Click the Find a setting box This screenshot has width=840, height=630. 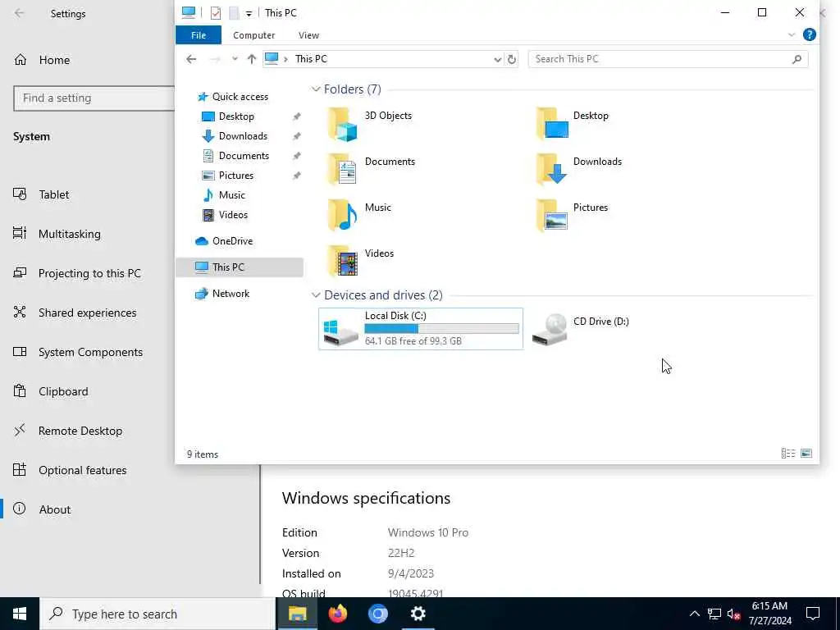click(94, 98)
